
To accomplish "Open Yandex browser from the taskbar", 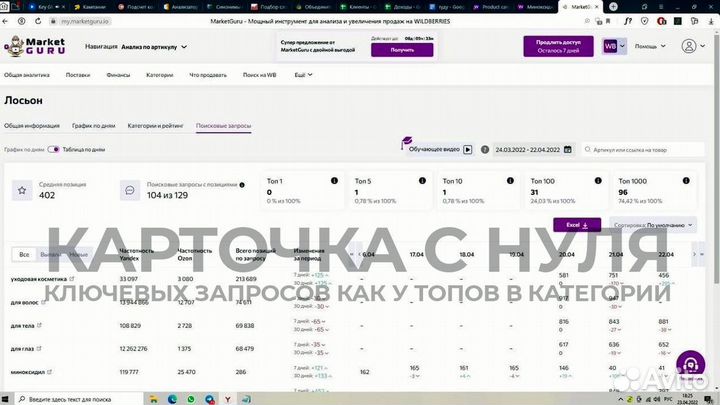I will tap(227, 399).
